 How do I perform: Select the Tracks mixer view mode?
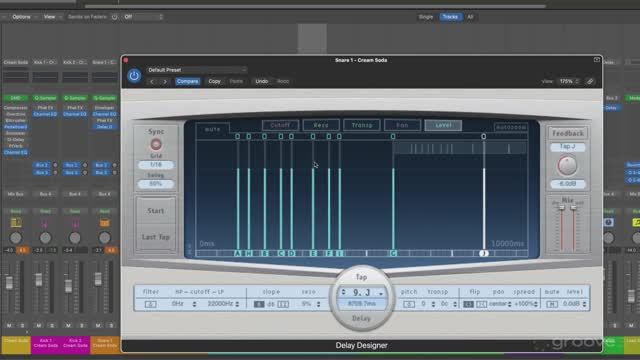coord(450,17)
